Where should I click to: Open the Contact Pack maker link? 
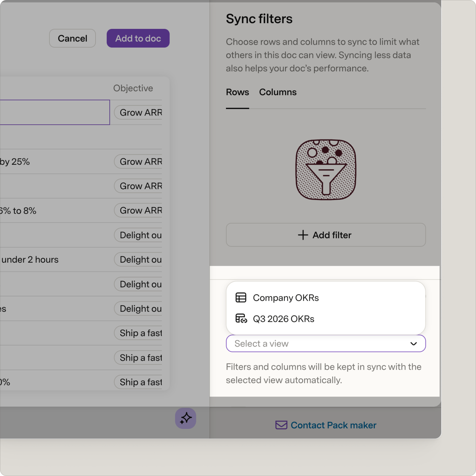(326, 425)
